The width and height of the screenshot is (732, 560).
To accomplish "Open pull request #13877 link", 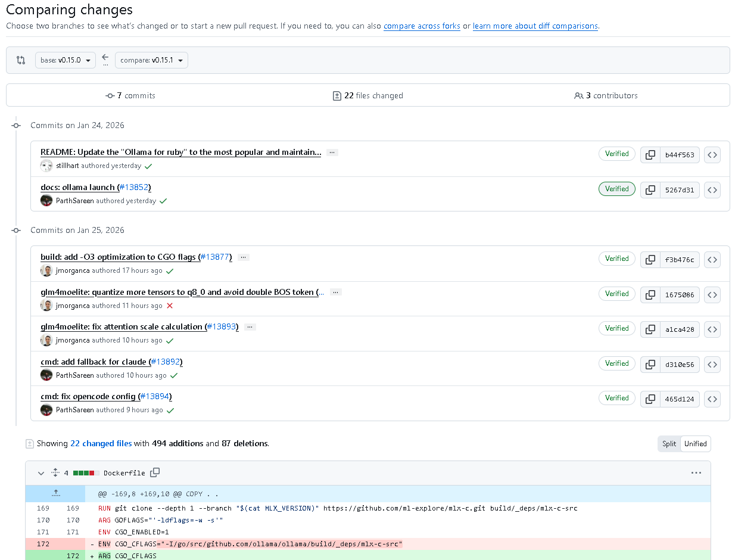I will tap(215, 257).
